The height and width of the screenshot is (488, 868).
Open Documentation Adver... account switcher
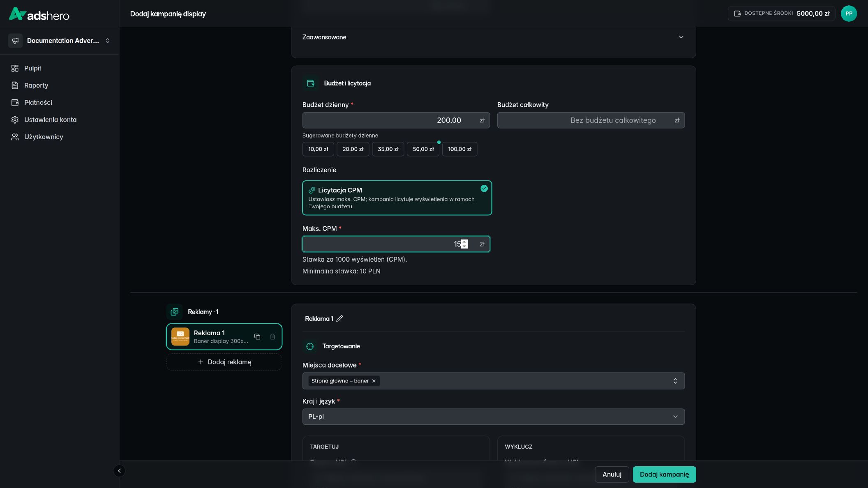pyautogui.click(x=60, y=41)
